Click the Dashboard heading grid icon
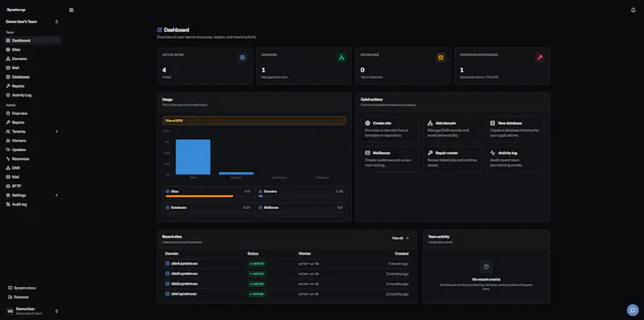 click(x=159, y=30)
